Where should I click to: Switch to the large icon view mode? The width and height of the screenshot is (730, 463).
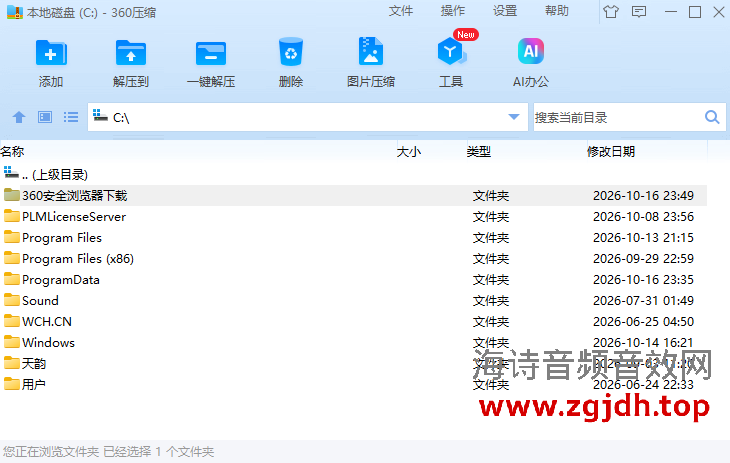tap(45, 117)
